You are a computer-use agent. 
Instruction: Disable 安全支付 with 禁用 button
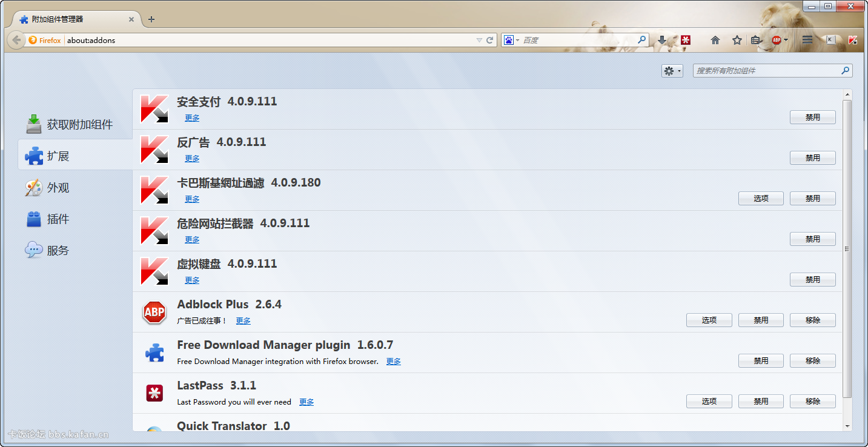(x=812, y=118)
